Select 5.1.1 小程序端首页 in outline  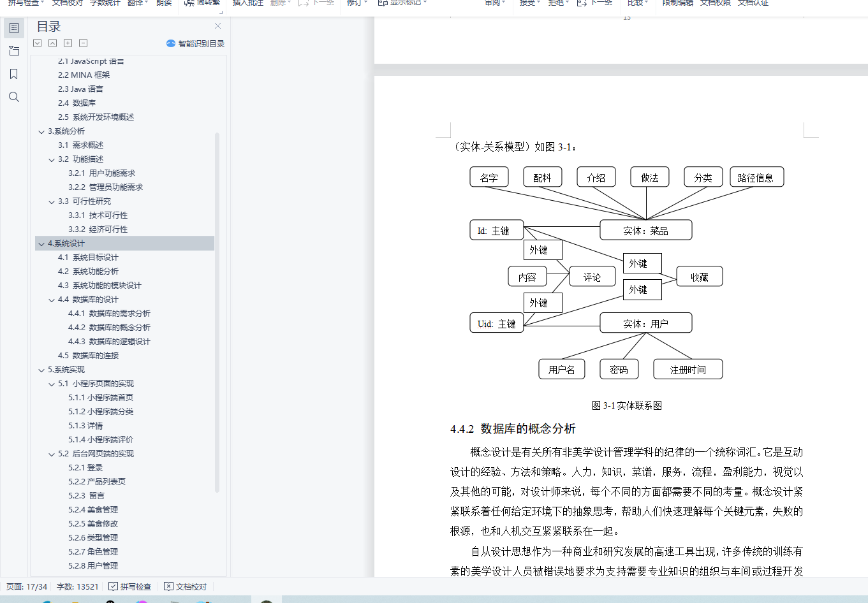click(101, 398)
